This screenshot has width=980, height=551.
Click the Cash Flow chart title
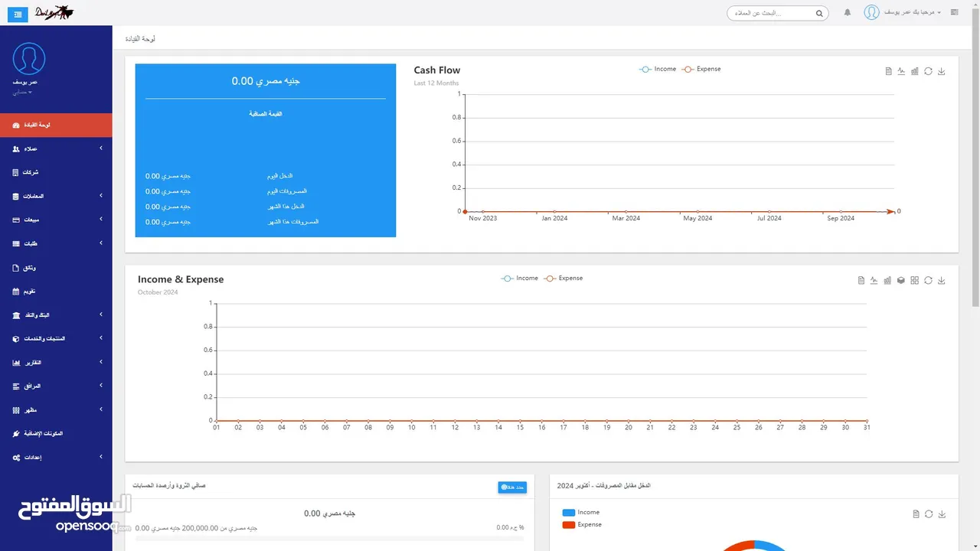point(437,70)
